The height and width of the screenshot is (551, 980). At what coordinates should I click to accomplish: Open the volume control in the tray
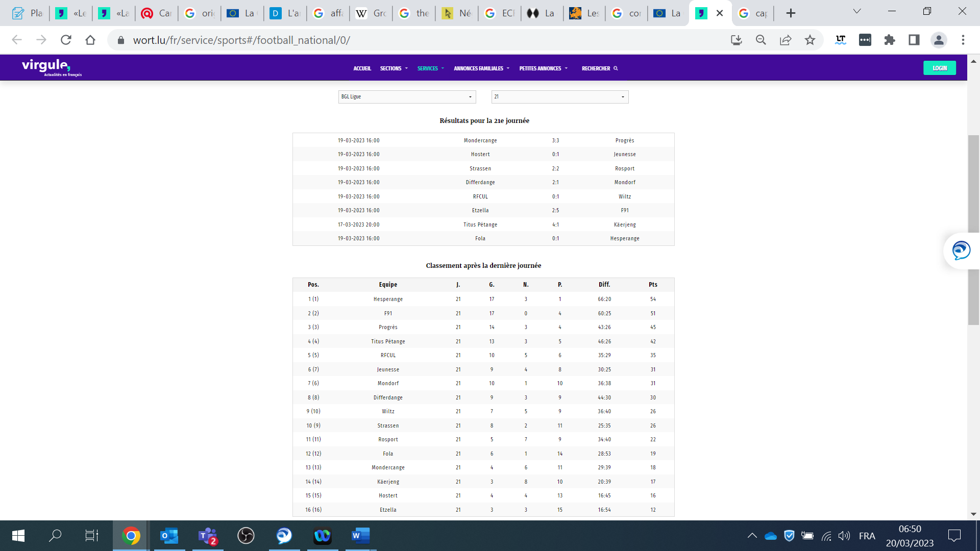click(844, 536)
